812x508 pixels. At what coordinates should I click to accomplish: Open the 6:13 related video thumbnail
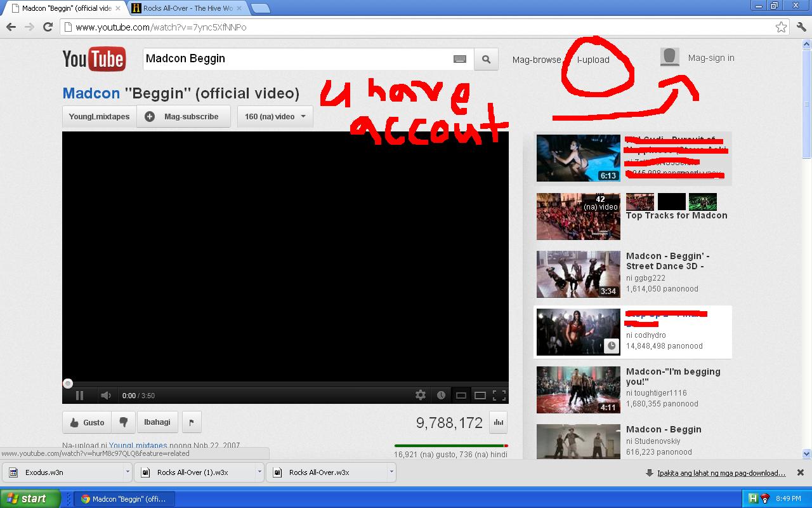[x=578, y=158]
